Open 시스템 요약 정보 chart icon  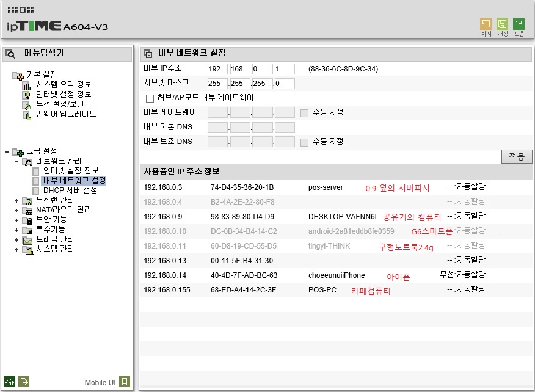(27, 85)
